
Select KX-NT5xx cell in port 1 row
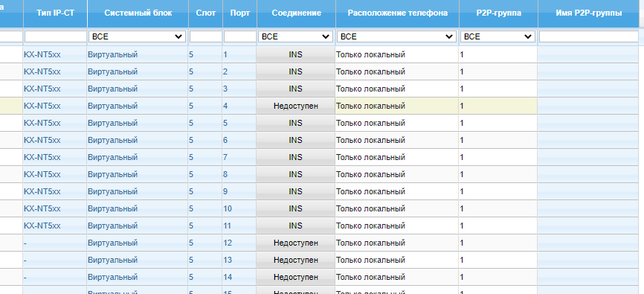(55, 54)
